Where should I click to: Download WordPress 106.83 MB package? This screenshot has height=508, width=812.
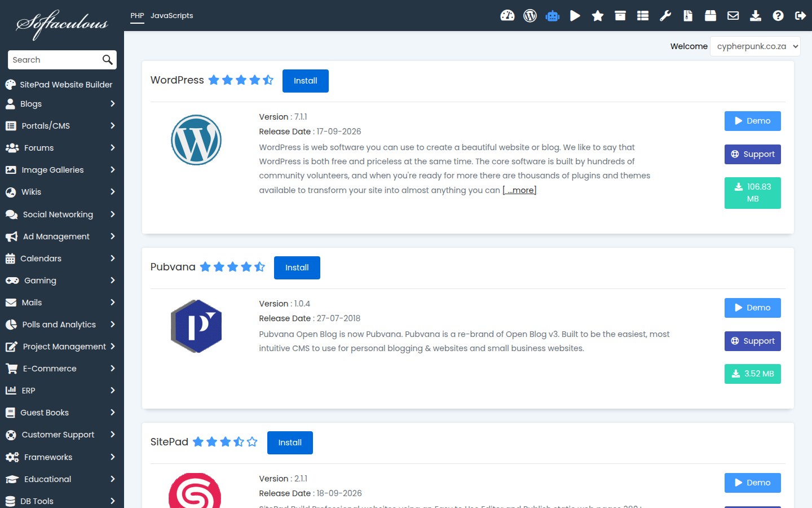(753, 193)
